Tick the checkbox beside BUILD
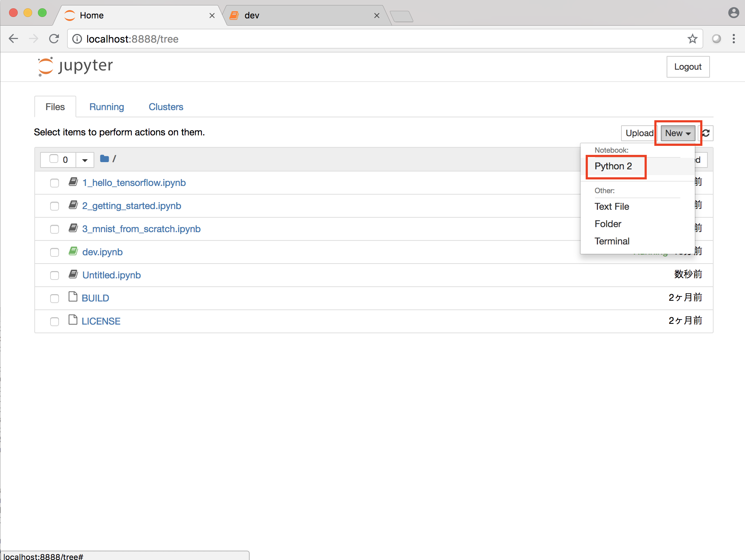Viewport: 745px width, 560px height. click(x=55, y=299)
